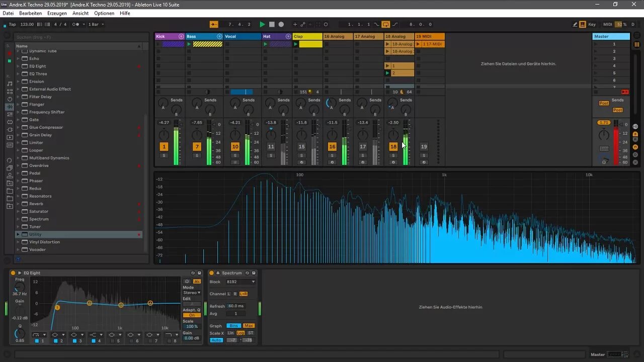Expand the Utility folder in browser
The width and height of the screenshot is (644, 362).
[18, 234]
